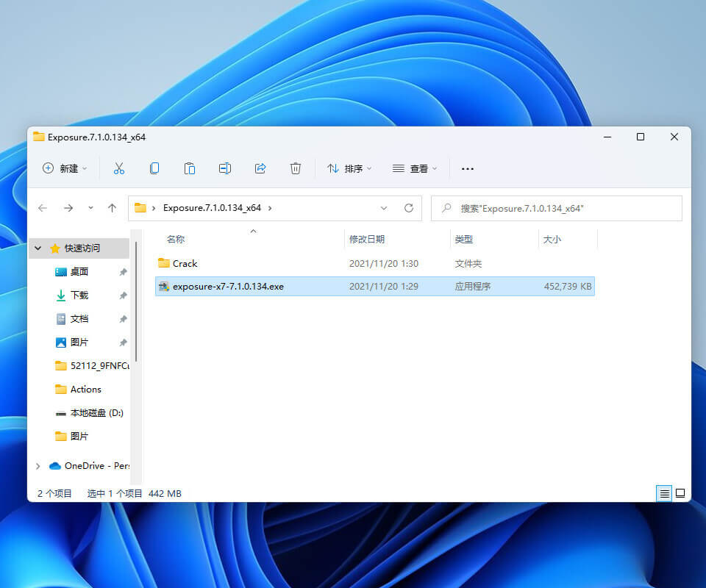Expand the OneDrive tree node
Screen dimensions: 706x588
(38, 466)
